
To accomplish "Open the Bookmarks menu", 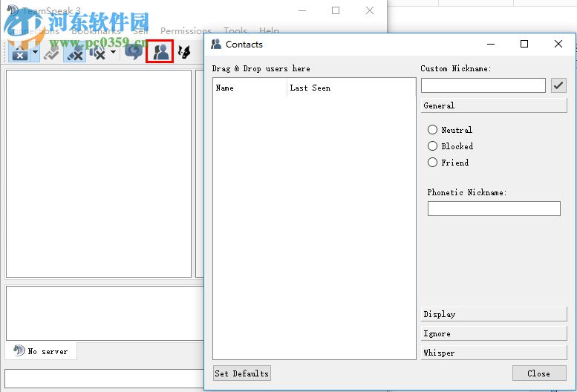I will (x=96, y=31).
